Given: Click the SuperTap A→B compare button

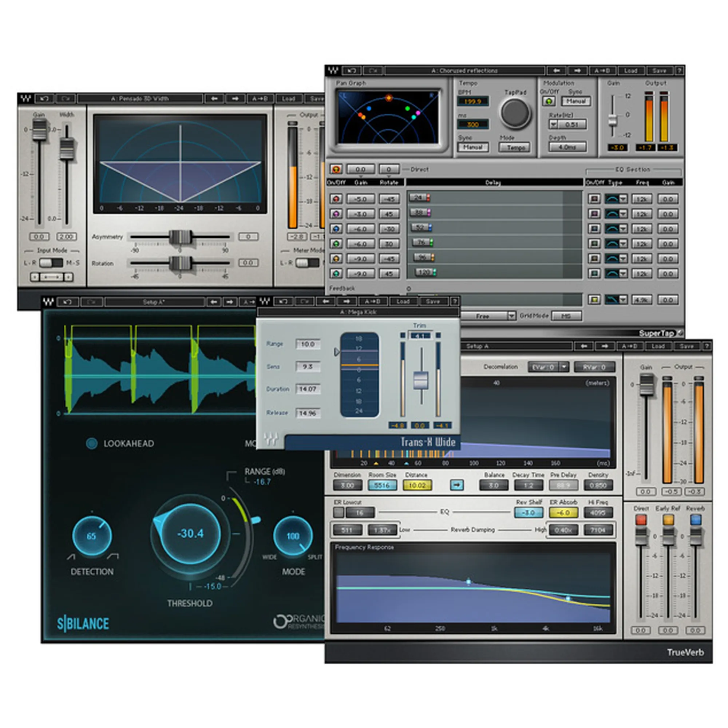Looking at the screenshot, I should pos(602,71).
